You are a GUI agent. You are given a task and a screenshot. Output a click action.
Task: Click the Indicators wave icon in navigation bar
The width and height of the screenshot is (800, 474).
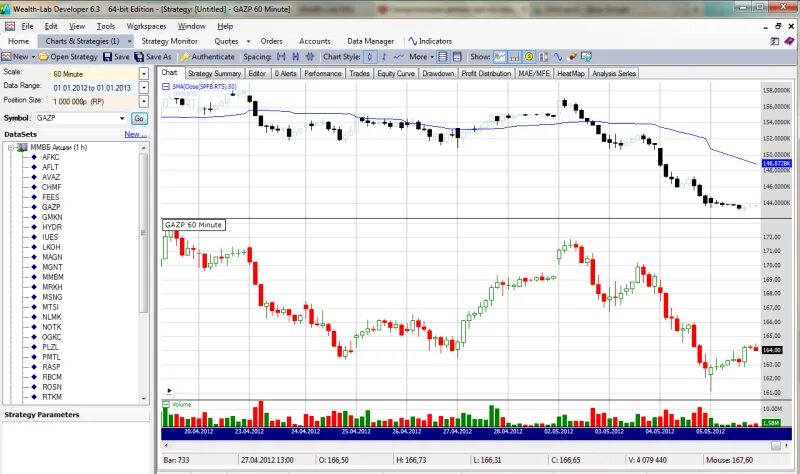[412, 41]
